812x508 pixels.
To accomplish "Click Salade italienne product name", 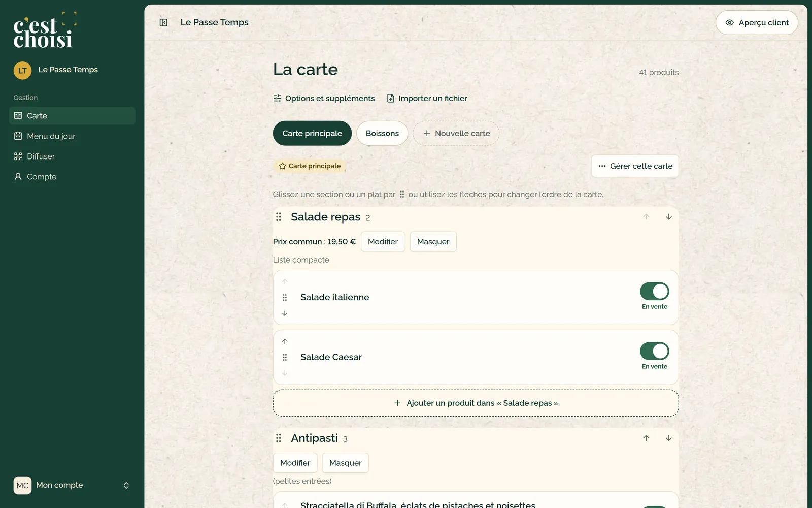I will 334,297.
